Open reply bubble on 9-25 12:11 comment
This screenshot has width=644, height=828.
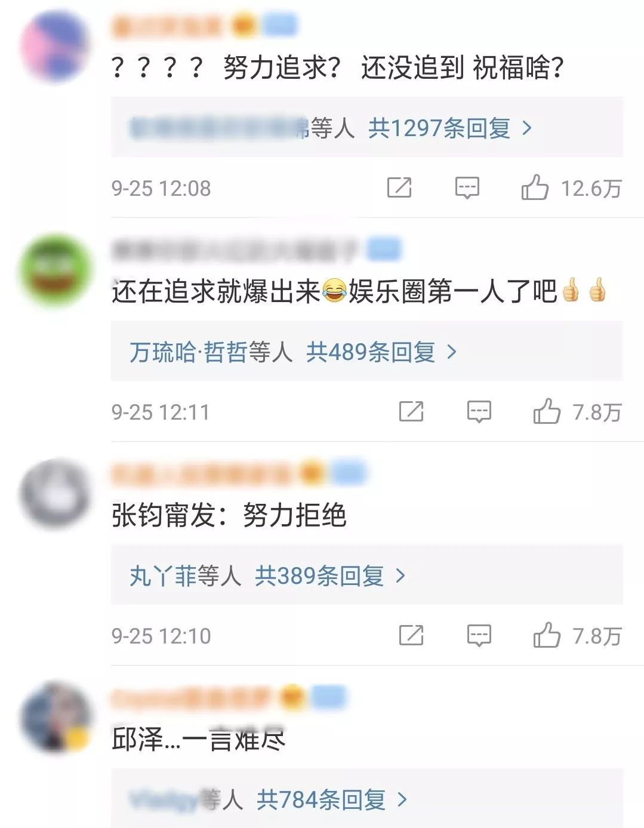click(479, 412)
